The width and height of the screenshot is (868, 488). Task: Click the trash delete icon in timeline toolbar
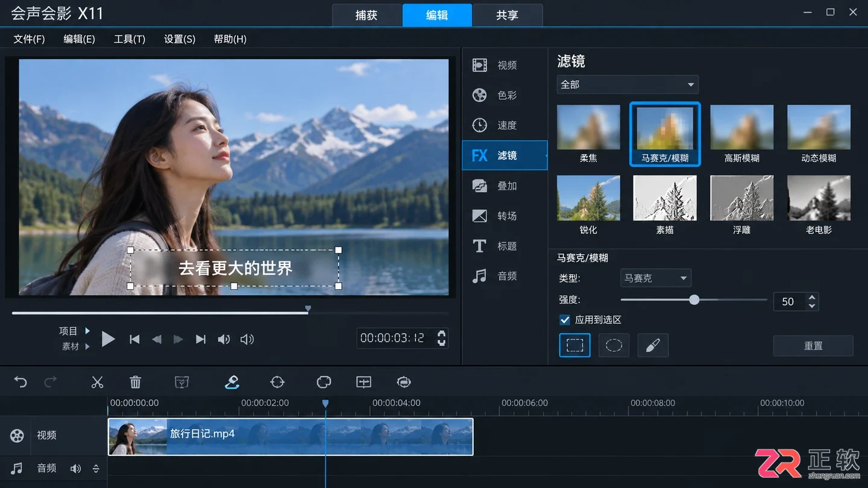click(x=136, y=382)
